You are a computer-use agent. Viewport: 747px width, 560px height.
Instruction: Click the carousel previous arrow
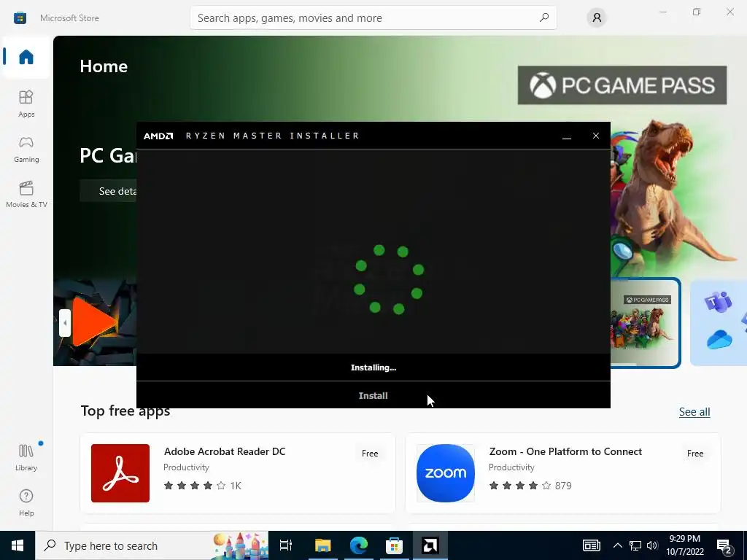(65, 323)
